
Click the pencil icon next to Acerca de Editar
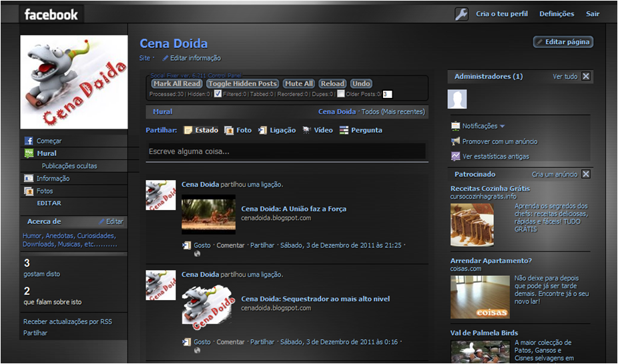[x=101, y=221]
